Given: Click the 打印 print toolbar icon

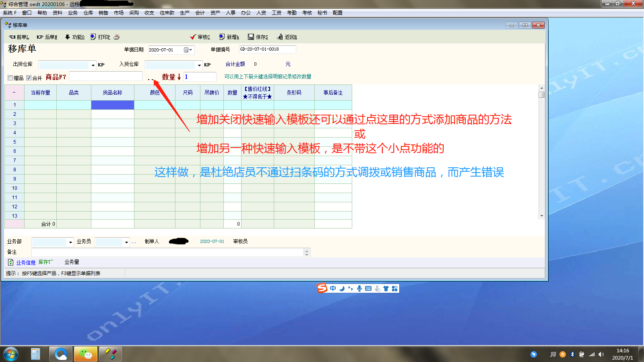Looking at the screenshot, I should [93, 37].
